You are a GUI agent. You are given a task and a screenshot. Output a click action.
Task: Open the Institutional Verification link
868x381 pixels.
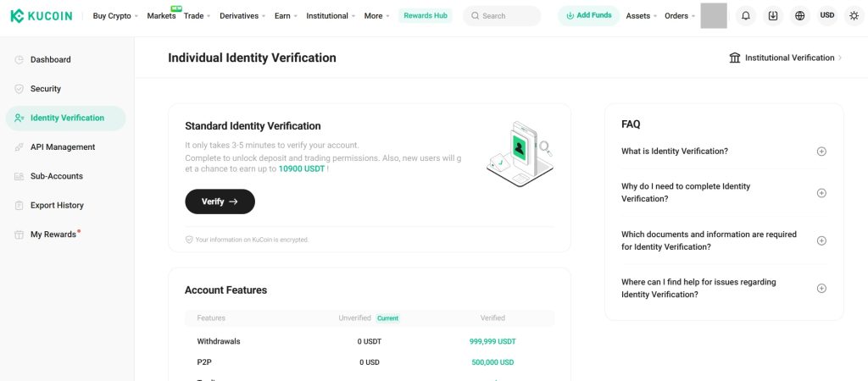tap(786, 58)
